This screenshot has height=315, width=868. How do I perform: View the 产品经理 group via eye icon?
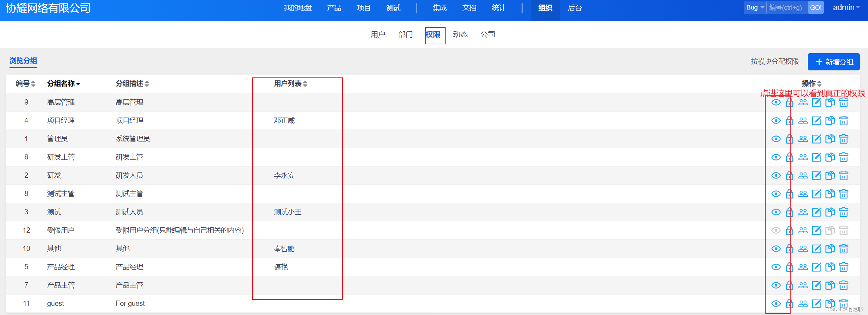coord(776,267)
